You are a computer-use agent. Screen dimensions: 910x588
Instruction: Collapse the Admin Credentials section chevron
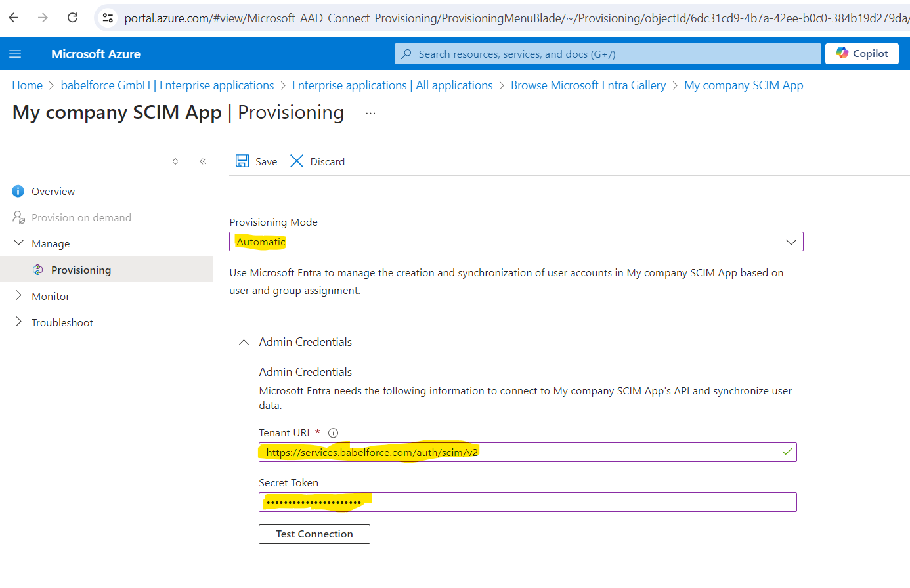[x=244, y=342]
